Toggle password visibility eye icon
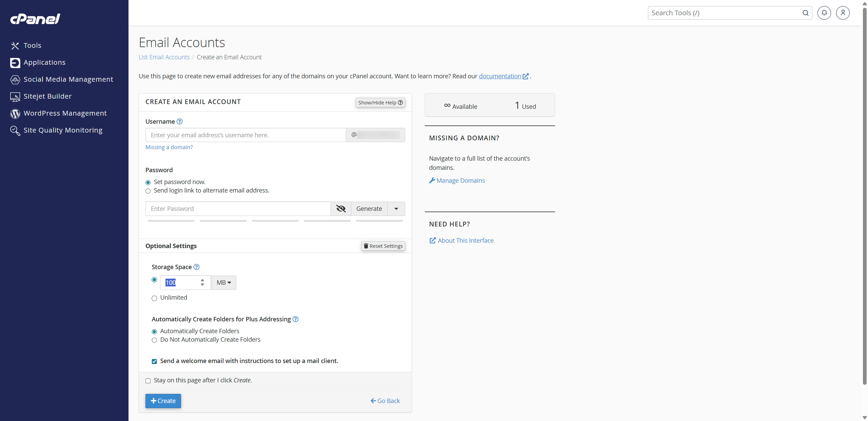 coord(341,209)
